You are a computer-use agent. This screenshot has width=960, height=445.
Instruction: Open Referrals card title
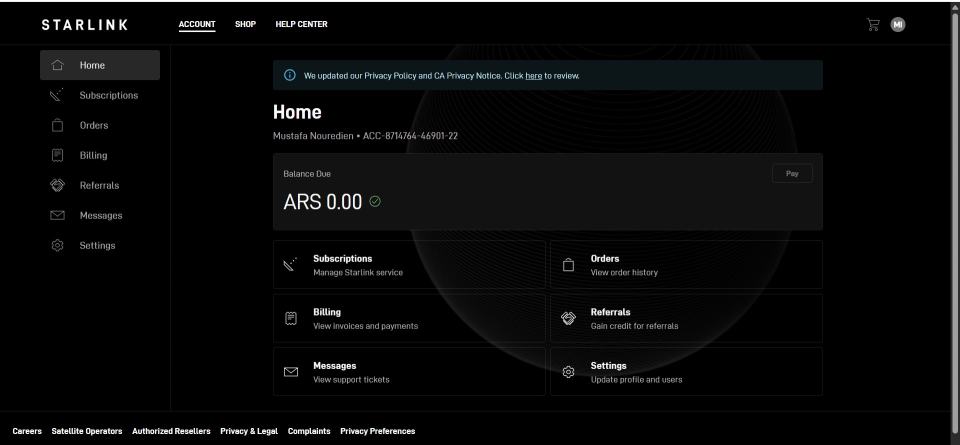[610, 312]
